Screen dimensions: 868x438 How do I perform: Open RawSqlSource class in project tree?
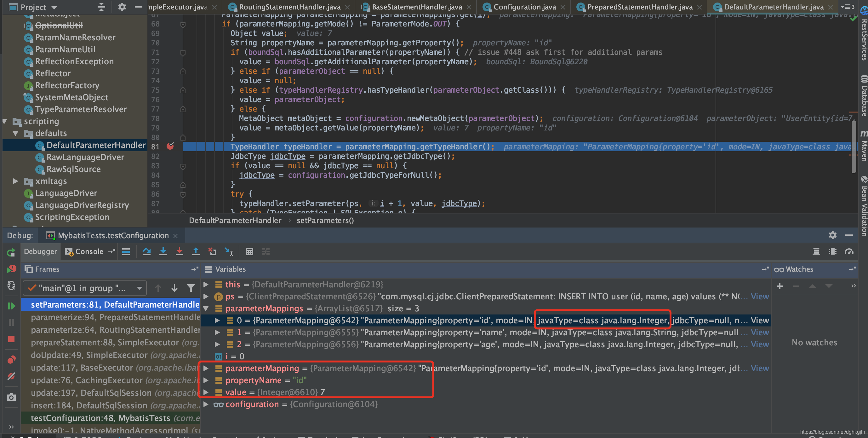73,169
